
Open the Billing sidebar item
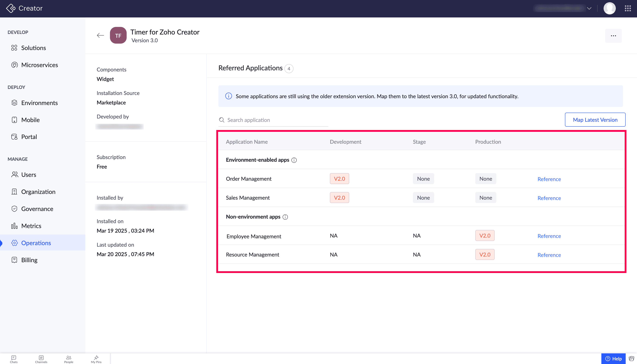pos(29,260)
